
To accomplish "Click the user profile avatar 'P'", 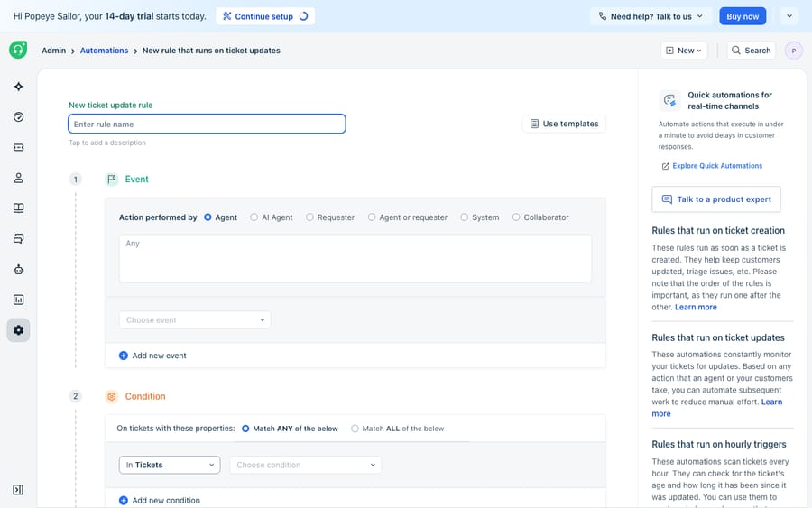I will pyautogui.click(x=793, y=51).
